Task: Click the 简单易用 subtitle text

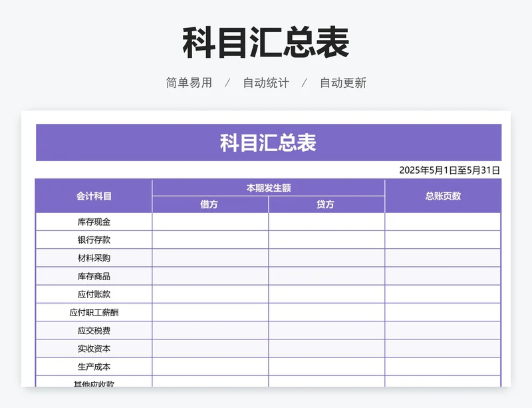Action: (189, 83)
